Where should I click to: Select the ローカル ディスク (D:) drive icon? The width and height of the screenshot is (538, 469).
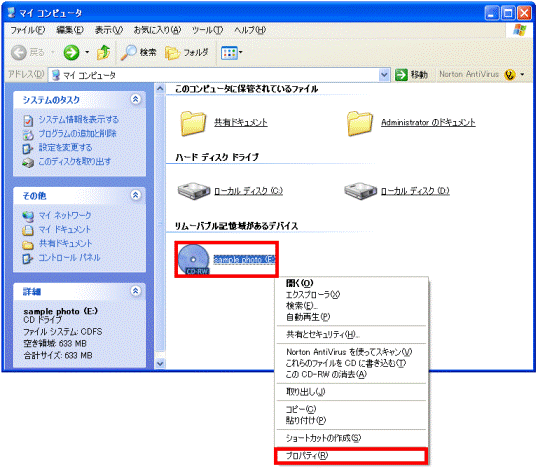coord(360,191)
